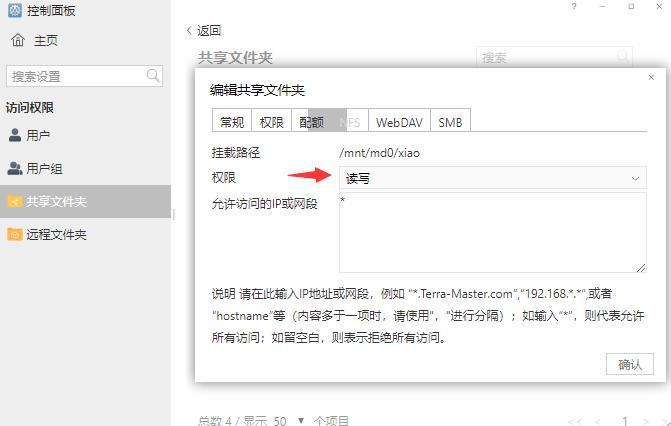Click the home icon next to 主页
Viewport: 671px width, 426px height.
[x=17, y=41]
